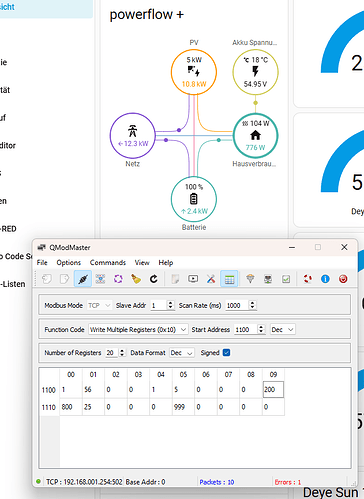The height and width of the screenshot is (499, 364).
Task: Open the Modbus Mode dropdown
Action: 99,305
